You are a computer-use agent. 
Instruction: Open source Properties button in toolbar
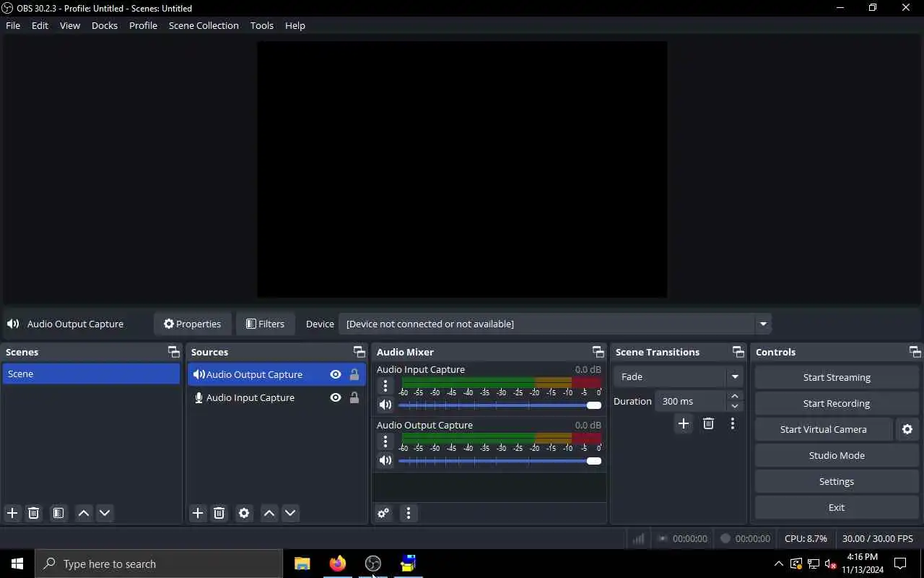point(193,324)
